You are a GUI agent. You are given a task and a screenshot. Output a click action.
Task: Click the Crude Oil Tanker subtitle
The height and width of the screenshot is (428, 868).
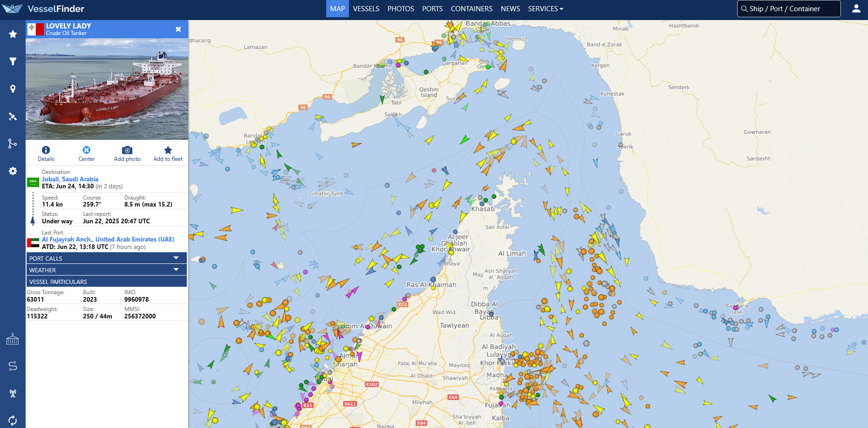click(66, 33)
